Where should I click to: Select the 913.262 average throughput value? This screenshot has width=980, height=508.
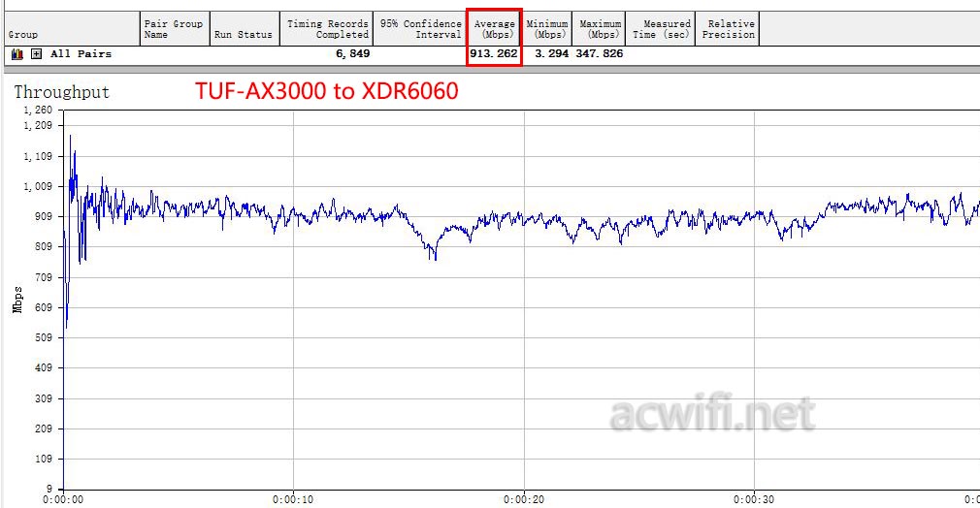point(494,53)
